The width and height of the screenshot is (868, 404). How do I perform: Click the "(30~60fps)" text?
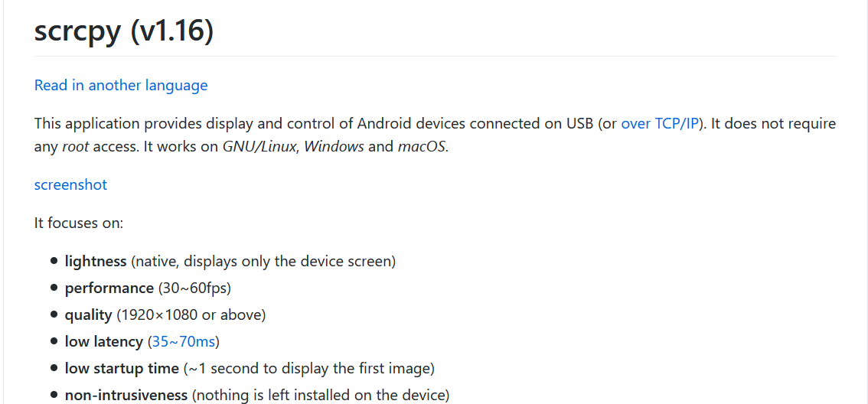click(x=194, y=288)
